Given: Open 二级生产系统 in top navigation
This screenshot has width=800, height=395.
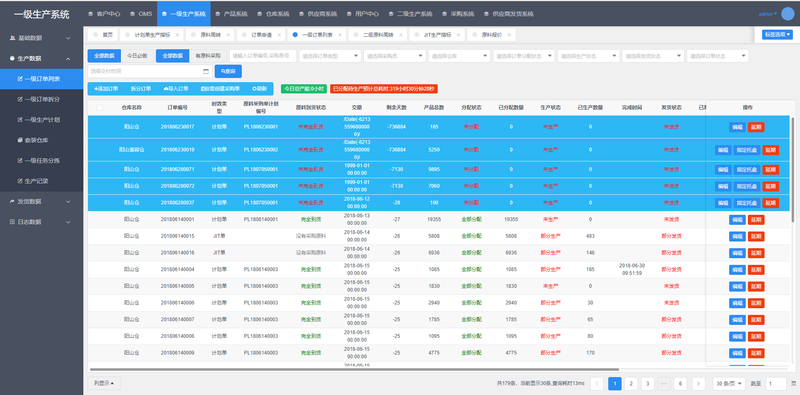Looking at the screenshot, I should tap(410, 14).
